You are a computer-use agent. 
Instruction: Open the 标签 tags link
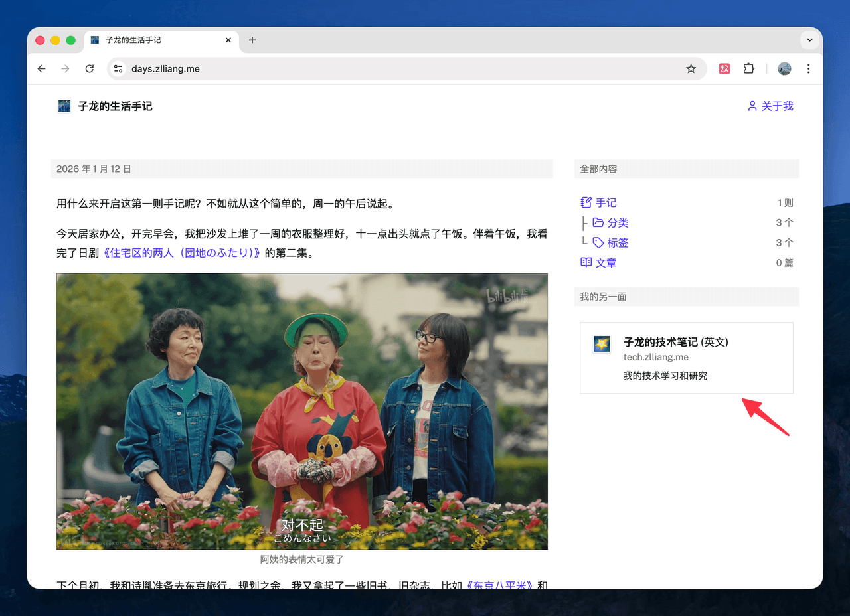pos(618,243)
